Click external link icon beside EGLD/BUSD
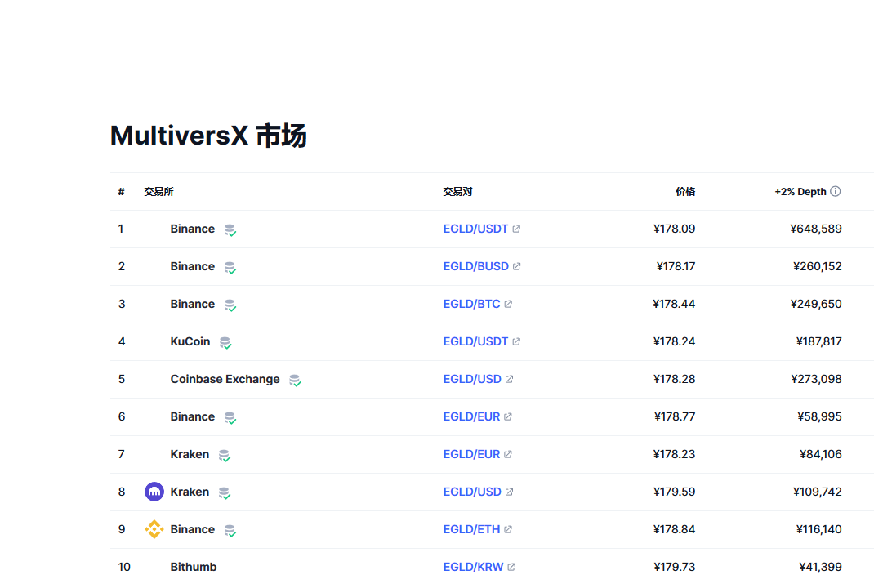Screen dimensions: 874x588 pyautogui.click(x=517, y=266)
